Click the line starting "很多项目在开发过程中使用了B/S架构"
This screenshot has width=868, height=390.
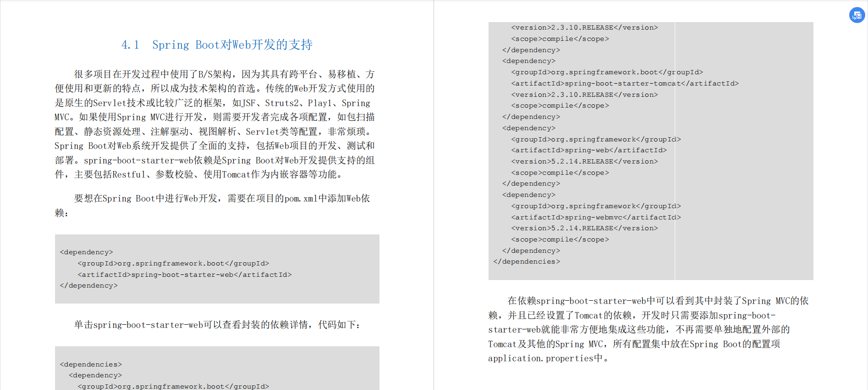point(224,74)
